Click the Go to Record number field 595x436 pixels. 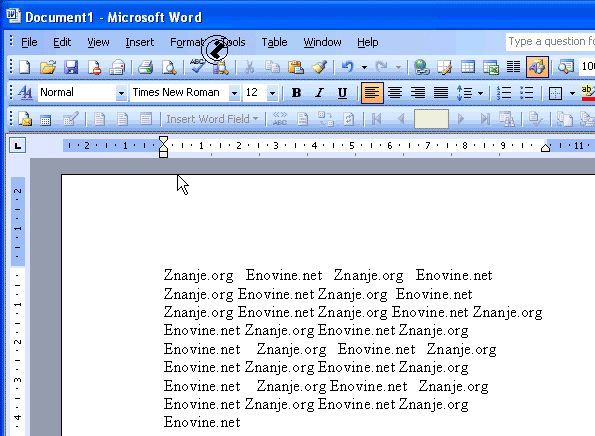pyautogui.click(x=431, y=119)
